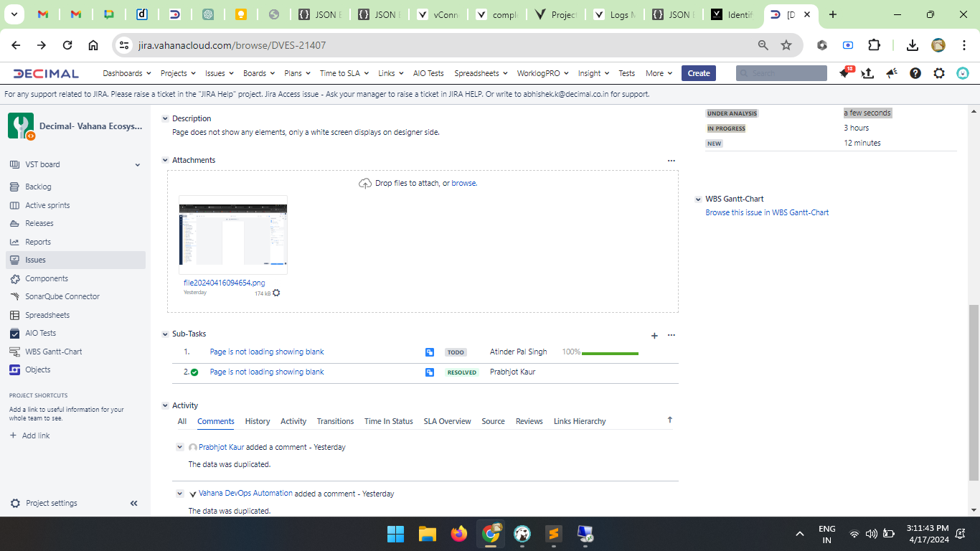Expand the VST board switcher dropdown

point(138,165)
